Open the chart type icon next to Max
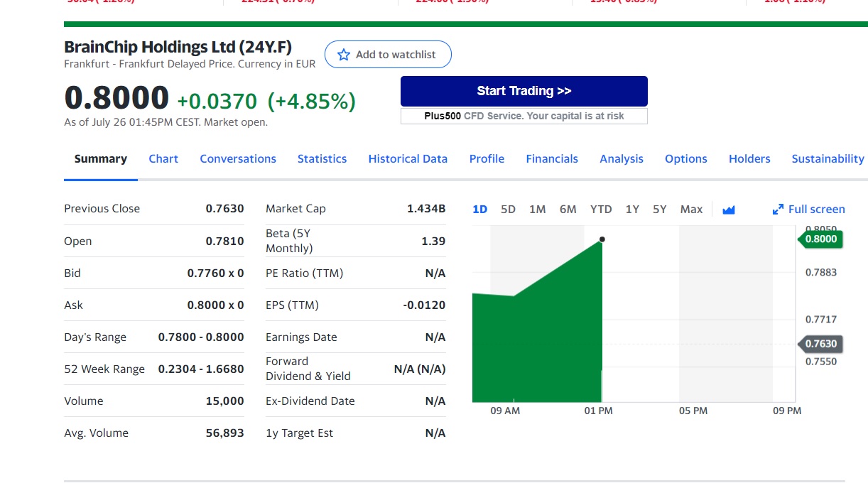 [728, 210]
